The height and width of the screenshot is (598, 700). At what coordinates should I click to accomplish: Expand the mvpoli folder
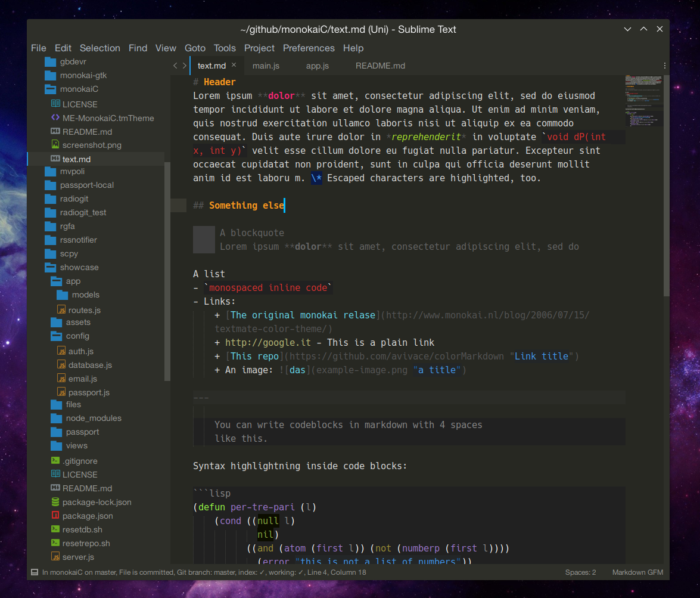50,171
